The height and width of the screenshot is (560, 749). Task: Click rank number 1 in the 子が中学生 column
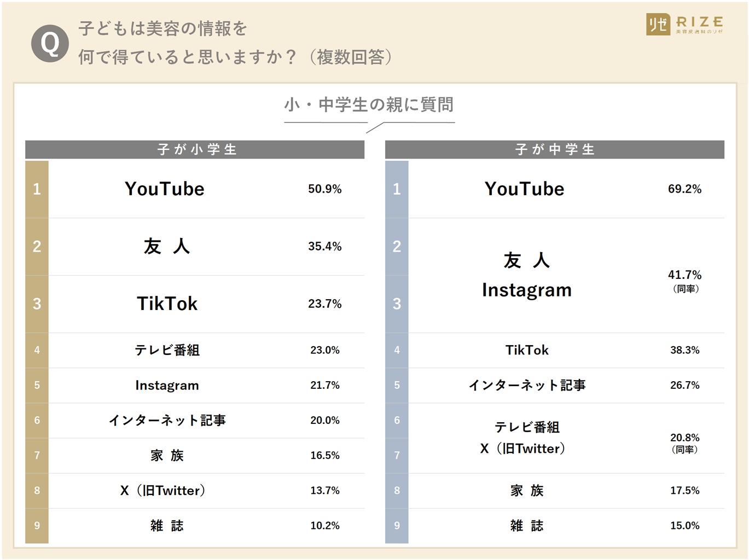397,189
